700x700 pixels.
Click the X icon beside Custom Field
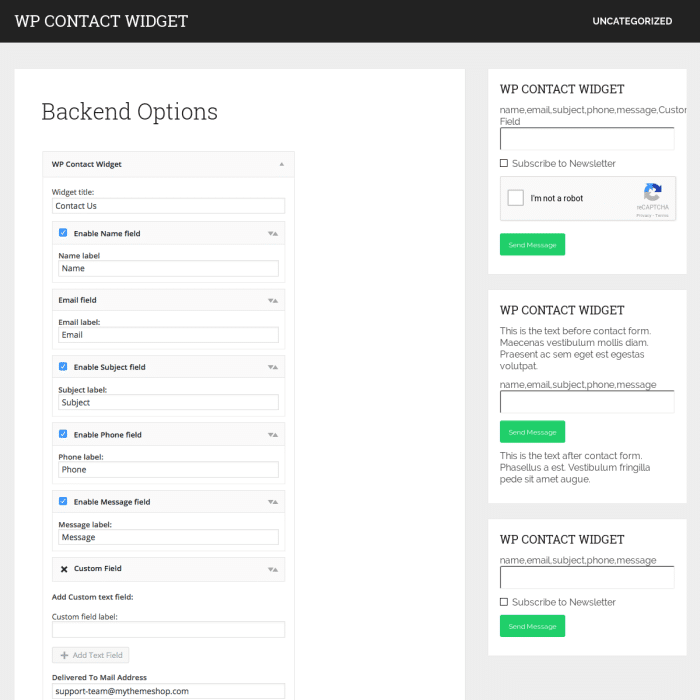64,569
